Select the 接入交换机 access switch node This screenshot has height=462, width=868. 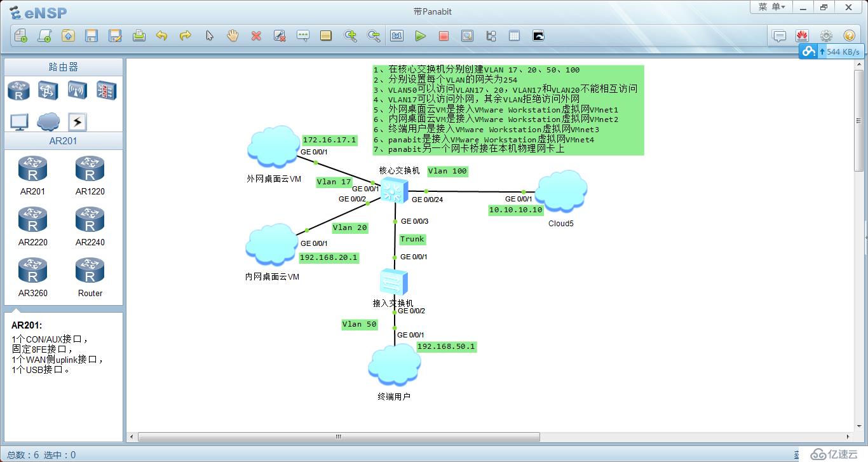coord(393,282)
